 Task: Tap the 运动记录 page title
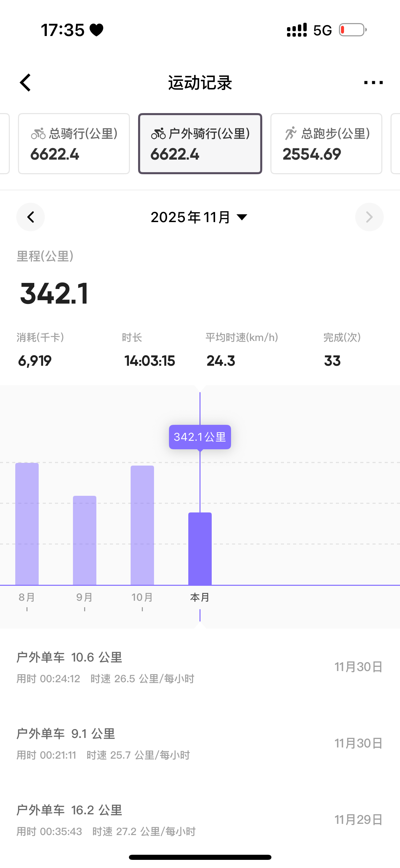pyautogui.click(x=200, y=83)
